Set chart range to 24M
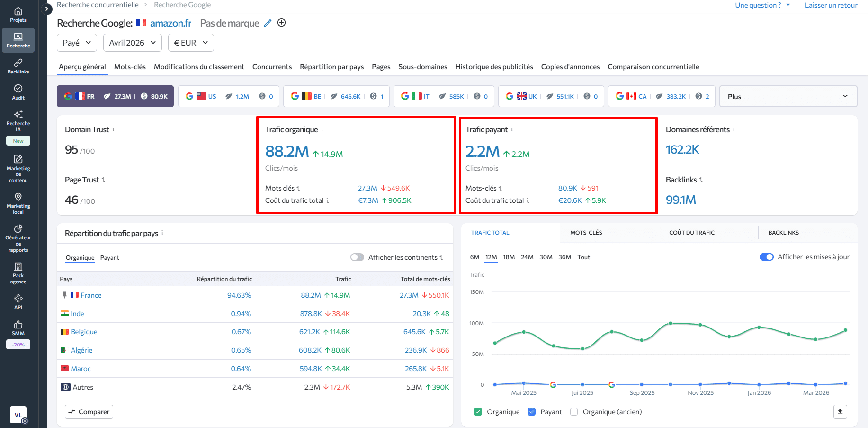 coord(527,257)
